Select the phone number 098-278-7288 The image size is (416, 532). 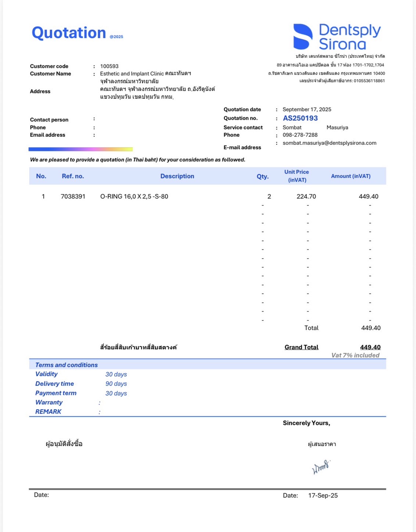click(300, 135)
